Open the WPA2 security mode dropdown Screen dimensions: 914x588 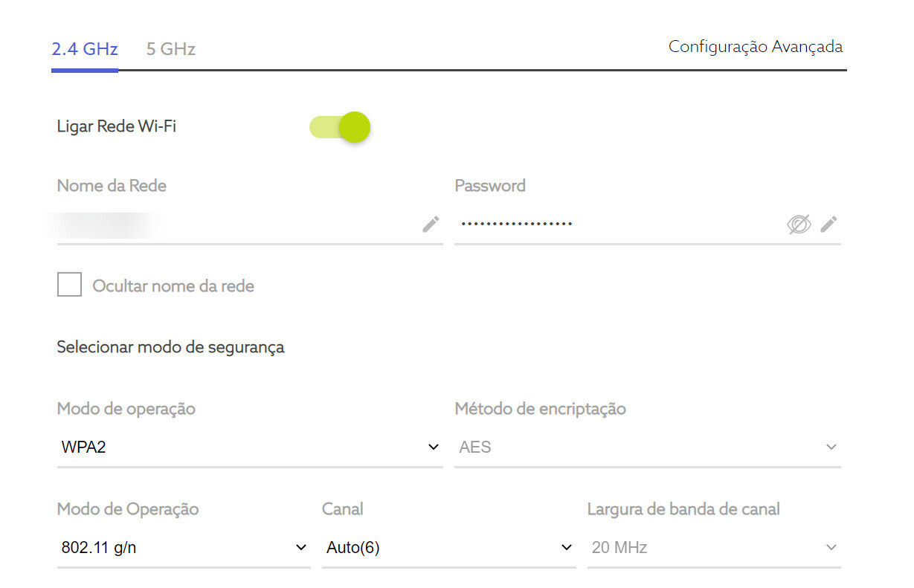click(x=249, y=447)
